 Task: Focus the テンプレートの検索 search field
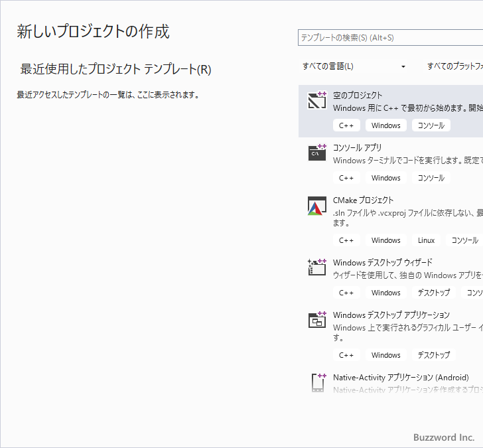(x=390, y=38)
